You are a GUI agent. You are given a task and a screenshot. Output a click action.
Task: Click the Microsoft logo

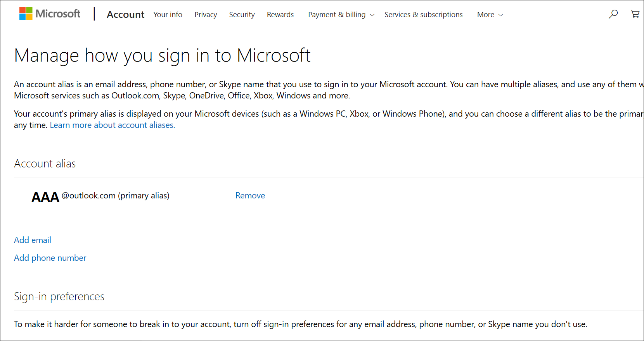pyautogui.click(x=50, y=14)
